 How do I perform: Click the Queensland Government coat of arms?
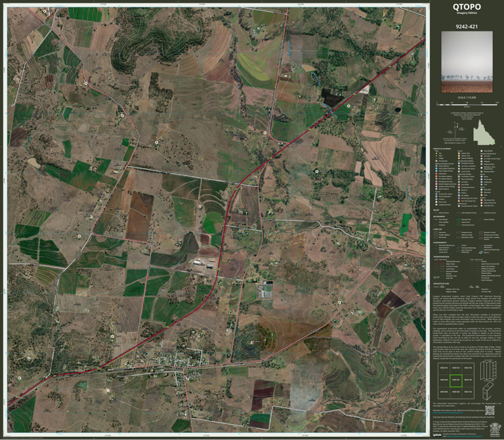tap(495, 430)
